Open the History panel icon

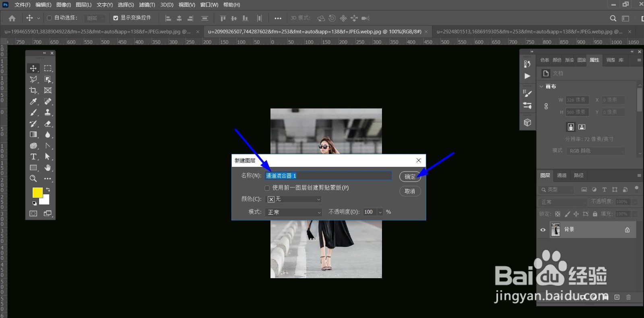click(527, 64)
